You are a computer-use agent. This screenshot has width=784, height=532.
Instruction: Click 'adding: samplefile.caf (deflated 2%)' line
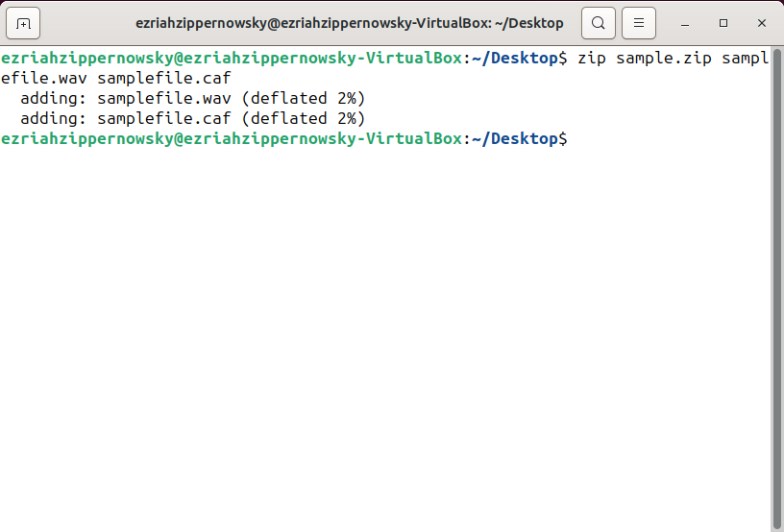[x=193, y=118]
